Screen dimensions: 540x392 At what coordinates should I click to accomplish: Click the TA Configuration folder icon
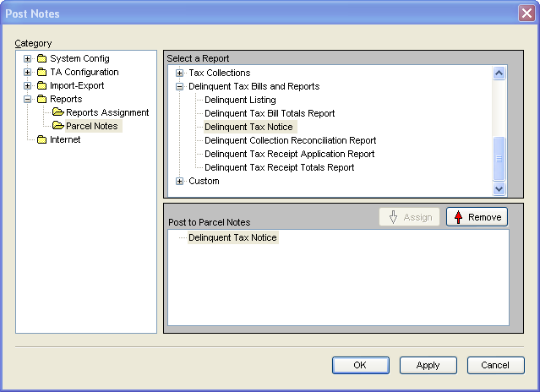[x=41, y=72]
